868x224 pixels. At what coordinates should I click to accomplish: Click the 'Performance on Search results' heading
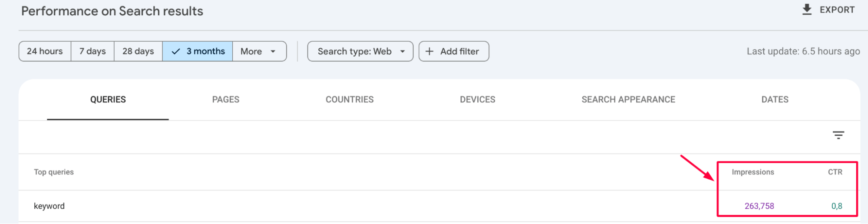112,11
